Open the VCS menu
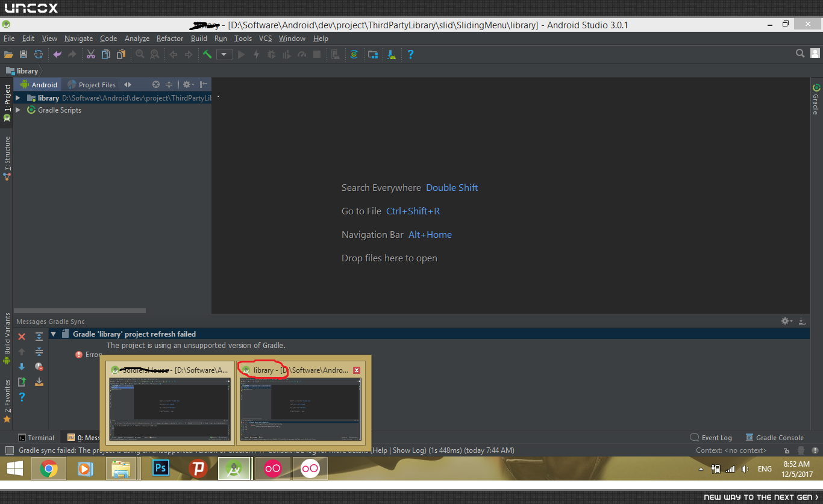823x504 pixels. pyautogui.click(x=266, y=39)
